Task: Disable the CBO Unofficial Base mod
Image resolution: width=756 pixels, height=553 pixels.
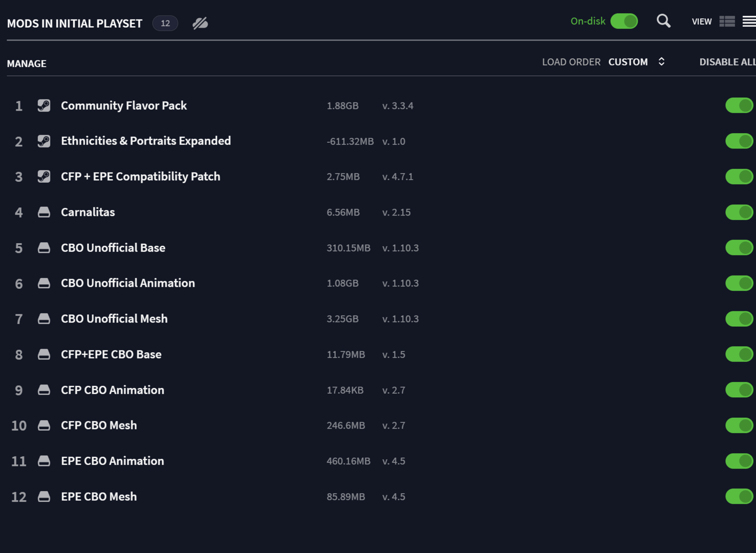Action: tap(739, 248)
